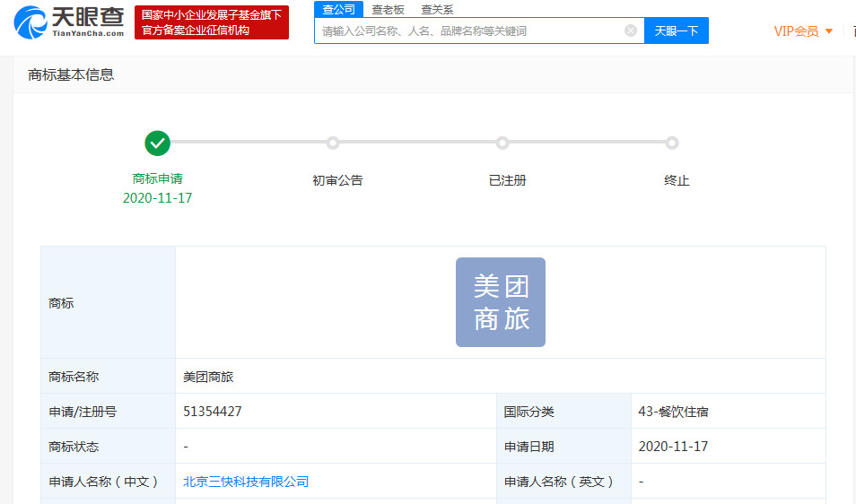Click the 终止 step label
The width and height of the screenshot is (856, 504).
coord(677,180)
